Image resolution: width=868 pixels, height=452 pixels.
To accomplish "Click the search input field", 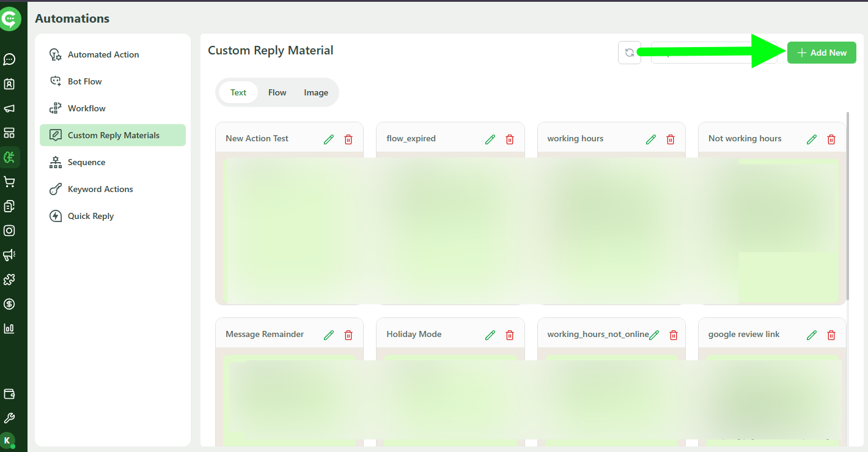I will [713, 53].
